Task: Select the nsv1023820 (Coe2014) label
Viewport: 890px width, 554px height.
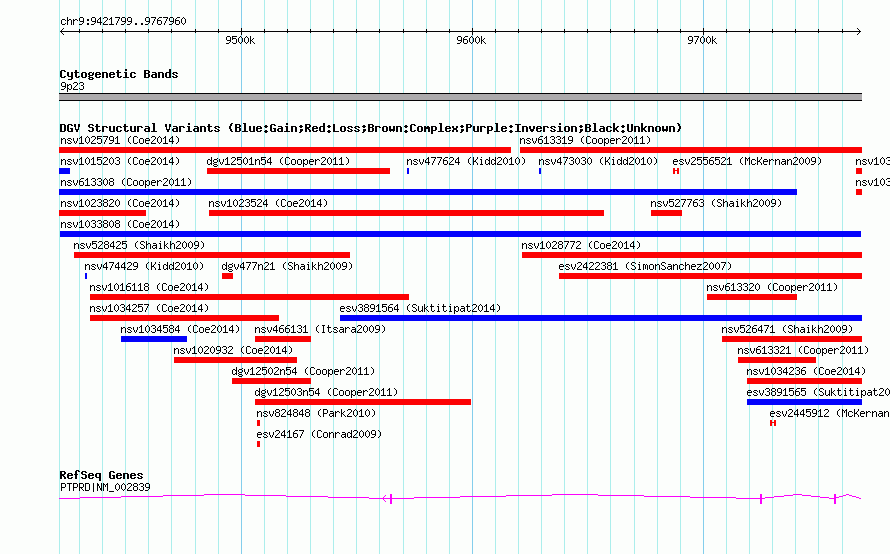Action: pyautogui.click(x=120, y=203)
